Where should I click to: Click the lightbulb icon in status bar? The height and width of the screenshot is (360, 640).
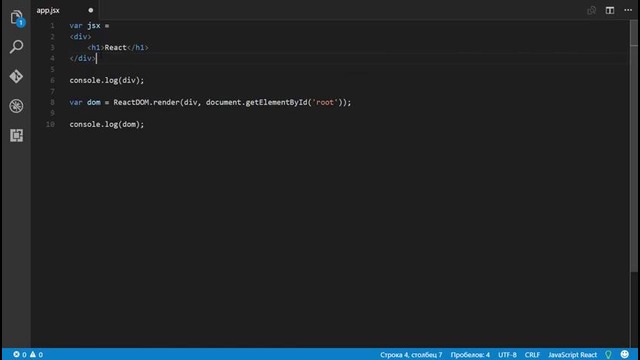pos(608,354)
